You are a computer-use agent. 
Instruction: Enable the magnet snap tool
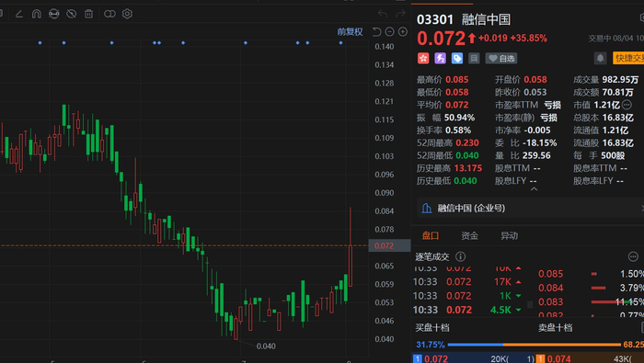tap(37, 14)
